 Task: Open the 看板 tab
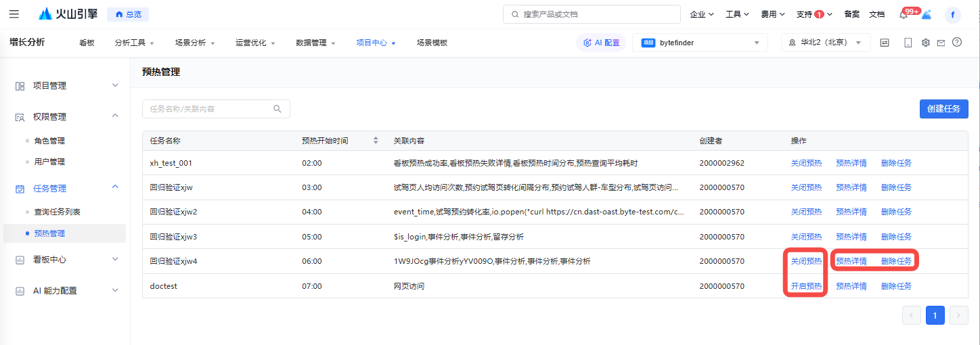click(87, 43)
